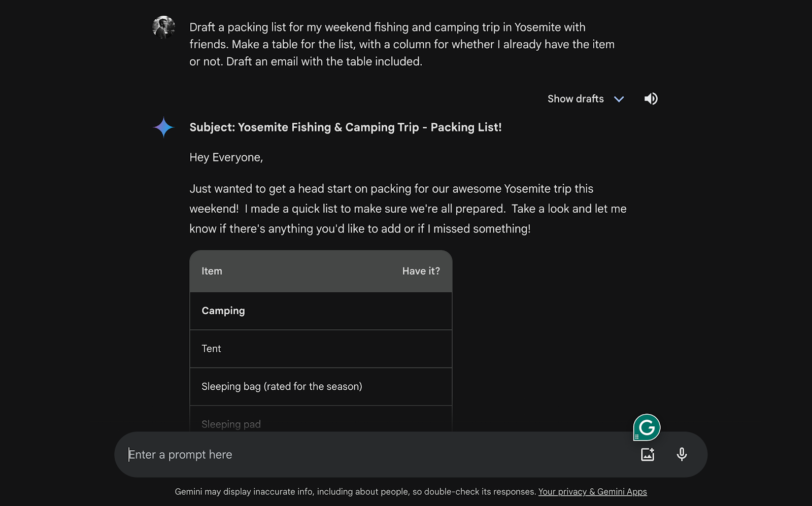Click the Hey Everyone greeting text
The height and width of the screenshot is (506, 812).
tap(226, 157)
